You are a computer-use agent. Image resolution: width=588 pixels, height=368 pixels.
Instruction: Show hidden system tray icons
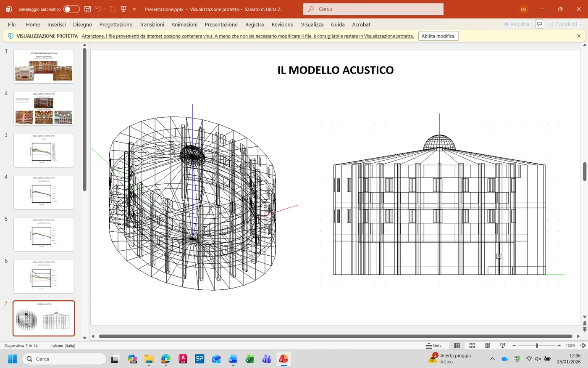tap(492, 359)
